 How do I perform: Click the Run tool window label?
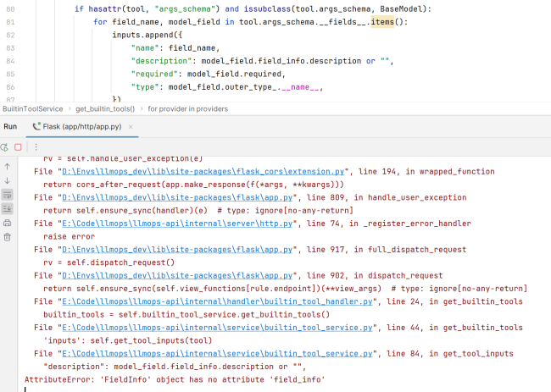click(10, 127)
